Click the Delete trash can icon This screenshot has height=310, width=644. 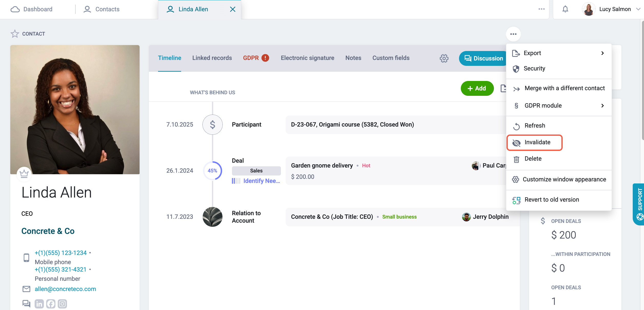pyautogui.click(x=516, y=159)
